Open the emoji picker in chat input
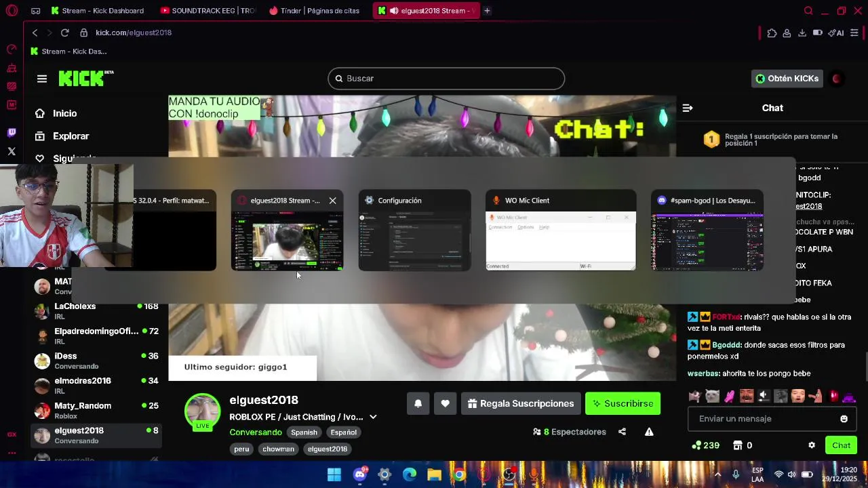The height and width of the screenshot is (488, 868). [844, 419]
